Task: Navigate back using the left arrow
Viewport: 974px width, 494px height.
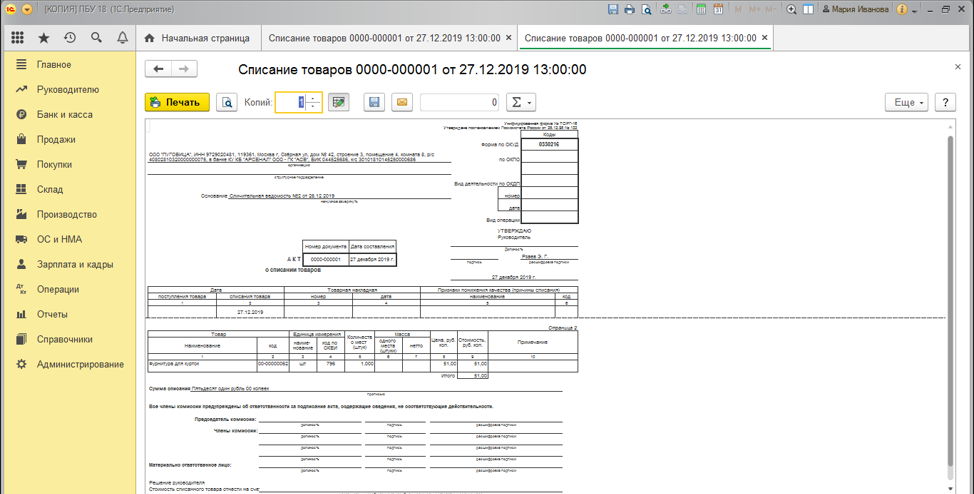Action: pyautogui.click(x=158, y=69)
